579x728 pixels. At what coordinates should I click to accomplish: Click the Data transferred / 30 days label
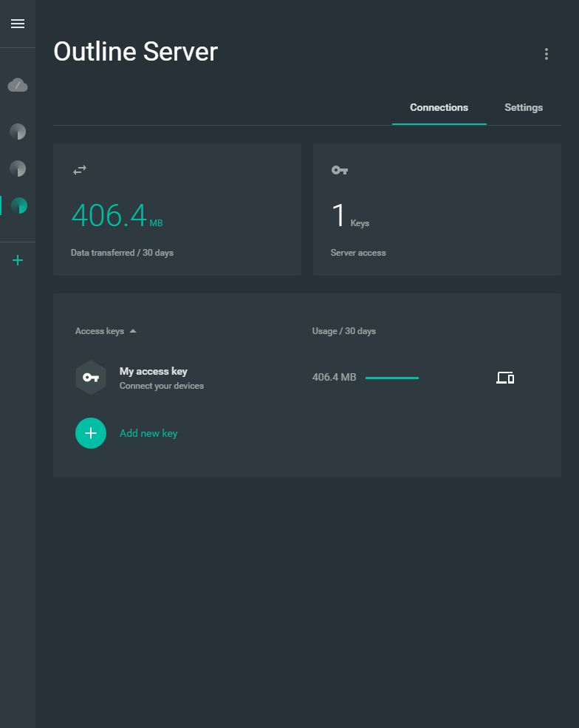[122, 253]
